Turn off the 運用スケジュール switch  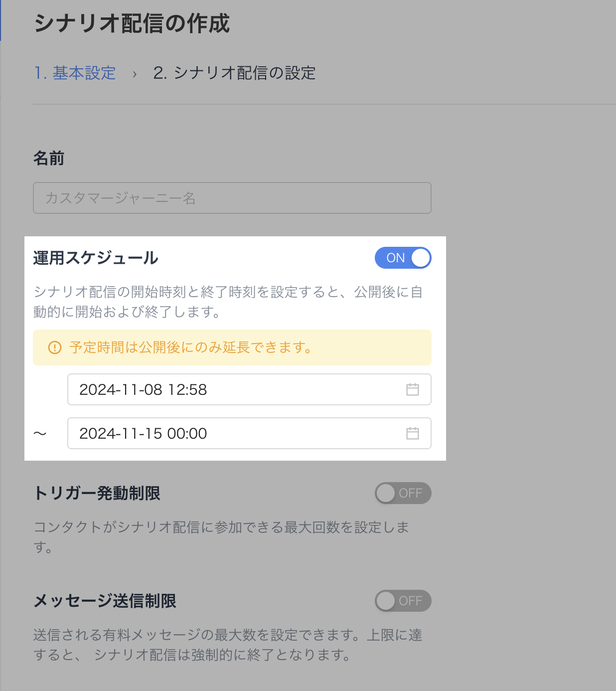(403, 258)
